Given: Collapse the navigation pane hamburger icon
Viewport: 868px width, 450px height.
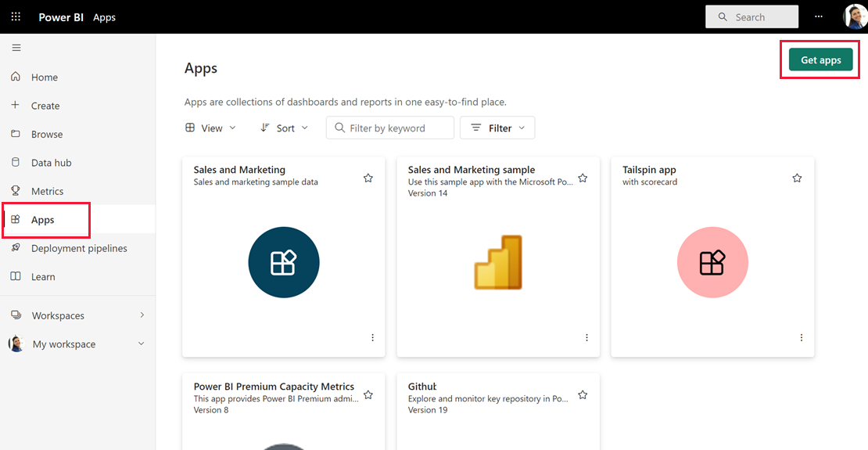Looking at the screenshot, I should pyautogui.click(x=16, y=48).
